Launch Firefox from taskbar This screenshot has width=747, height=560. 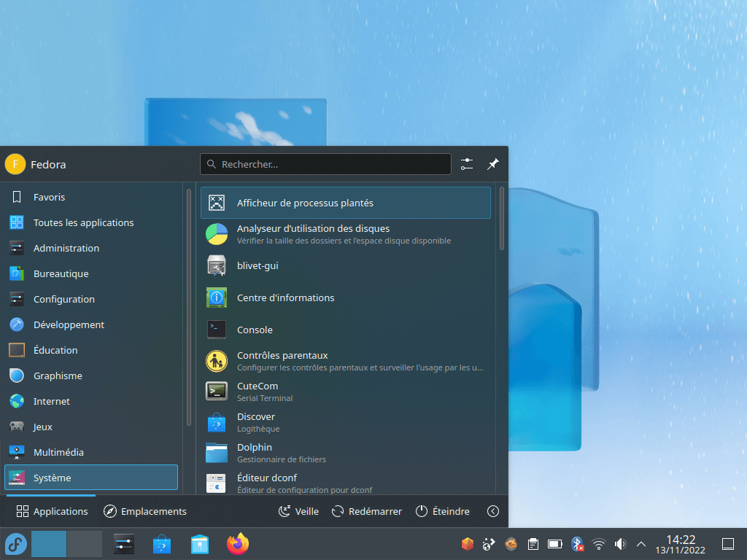point(238,544)
